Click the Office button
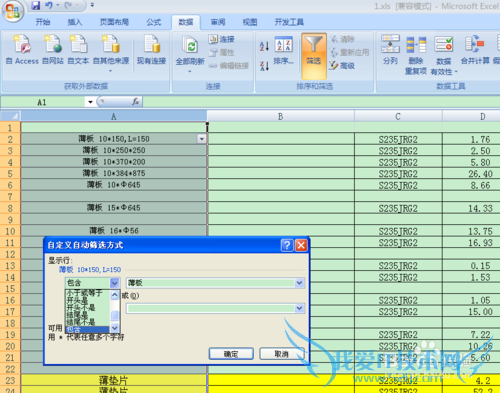 pyautogui.click(x=13, y=11)
